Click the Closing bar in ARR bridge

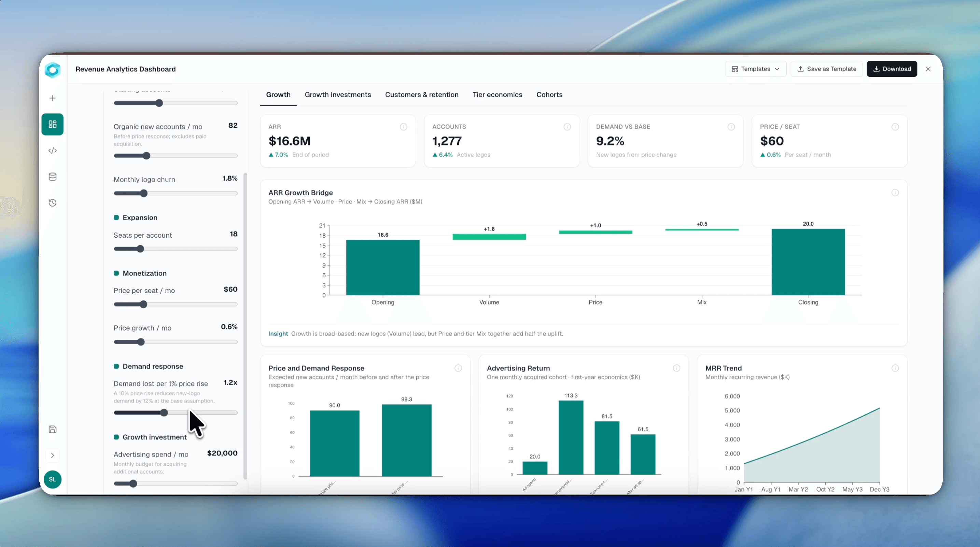808,262
